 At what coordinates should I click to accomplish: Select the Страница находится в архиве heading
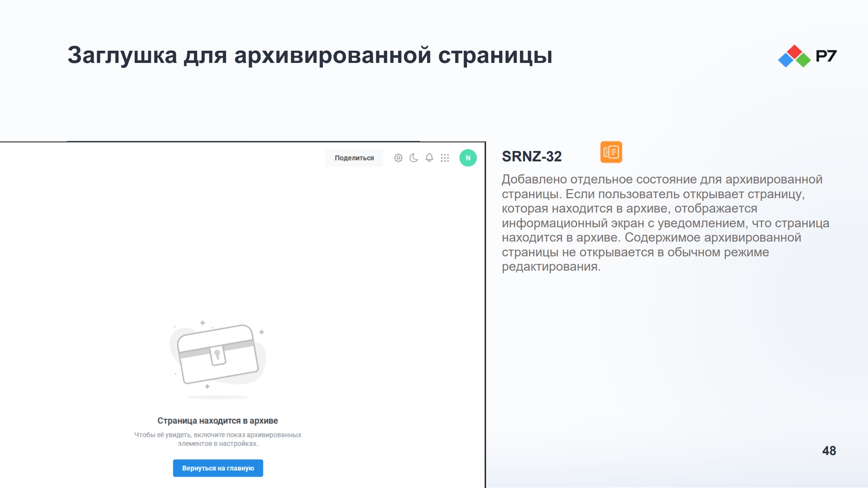click(x=217, y=421)
